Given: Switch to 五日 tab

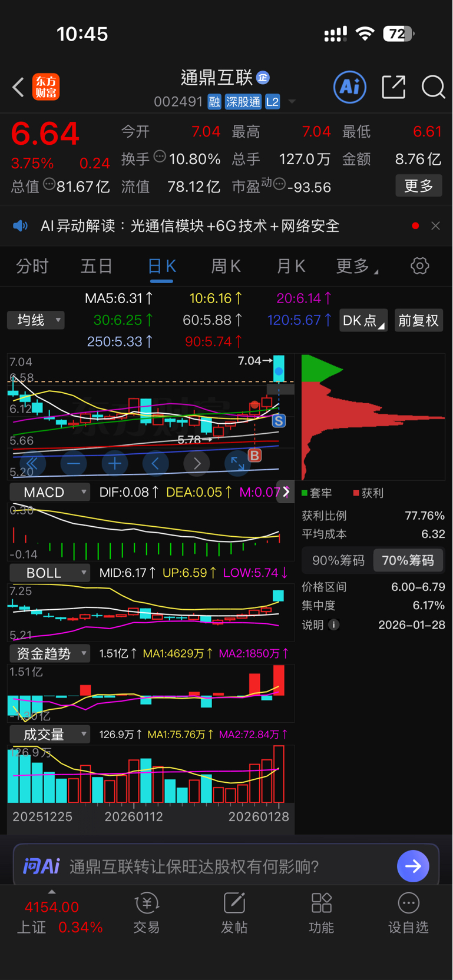Looking at the screenshot, I should click(97, 266).
